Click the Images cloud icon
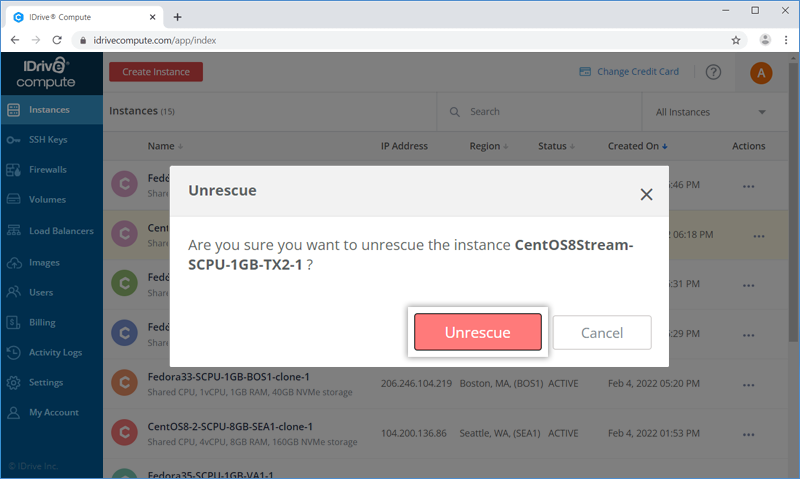The height and width of the screenshot is (479, 800). point(14,263)
